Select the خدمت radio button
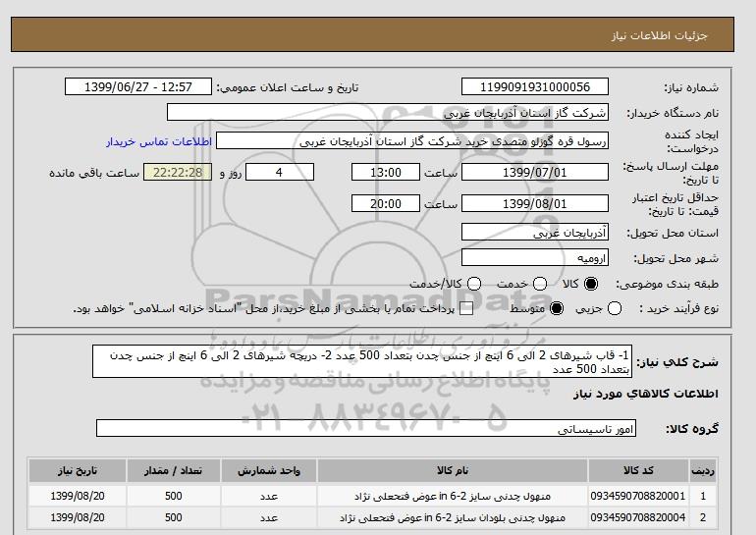Viewport: 756px width, 535px height. (540, 284)
